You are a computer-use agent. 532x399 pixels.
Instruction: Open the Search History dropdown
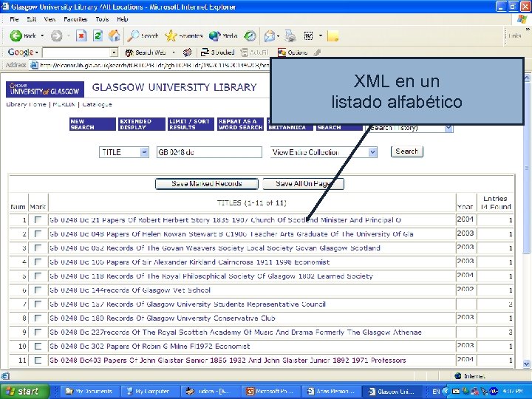[449, 128]
